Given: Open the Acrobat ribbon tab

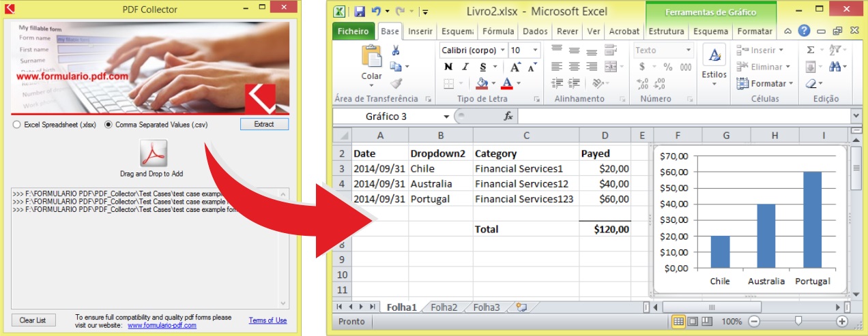Looking at the screenshot, I should tap(624, 31).
